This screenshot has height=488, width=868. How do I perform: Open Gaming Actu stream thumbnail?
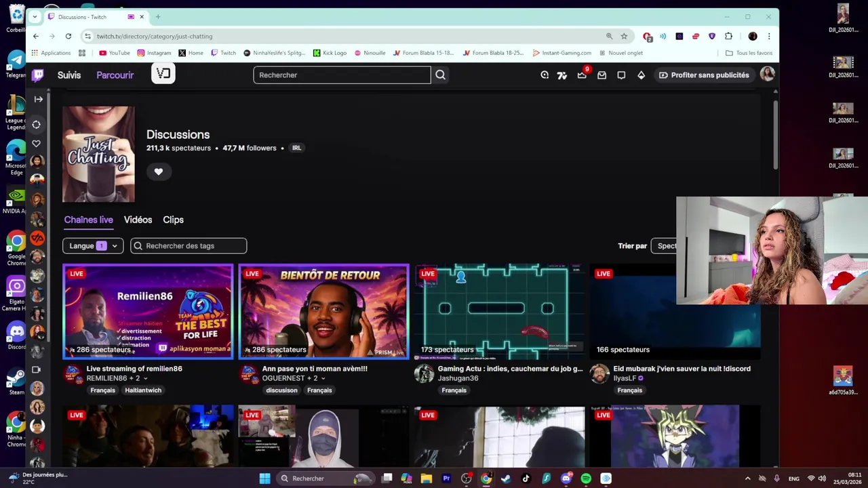tap(499, 311)
